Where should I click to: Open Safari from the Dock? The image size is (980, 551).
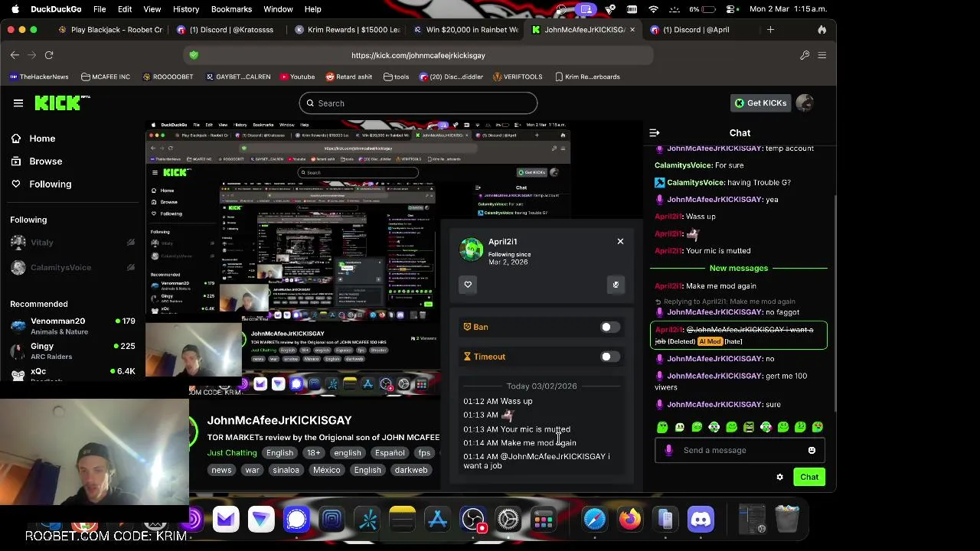pyautogui.click(x=595, y=520)
